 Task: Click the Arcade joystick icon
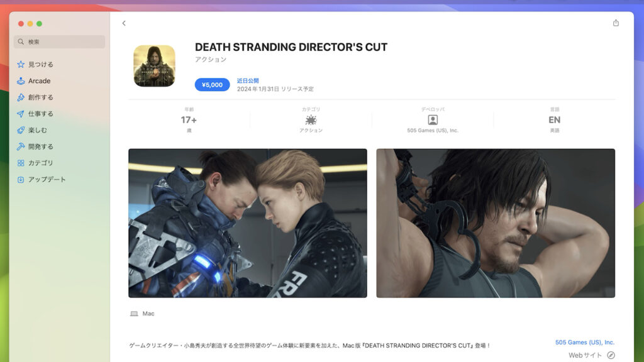coord(21,81)
